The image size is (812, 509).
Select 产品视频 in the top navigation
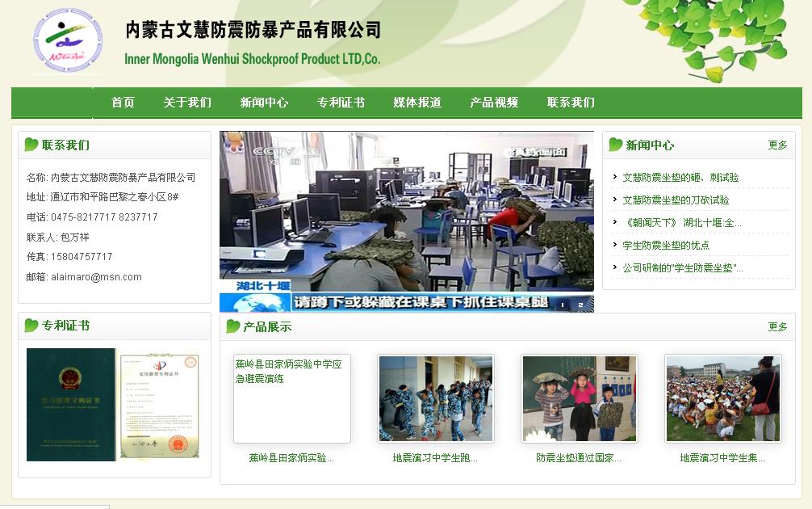pos(494,103)
